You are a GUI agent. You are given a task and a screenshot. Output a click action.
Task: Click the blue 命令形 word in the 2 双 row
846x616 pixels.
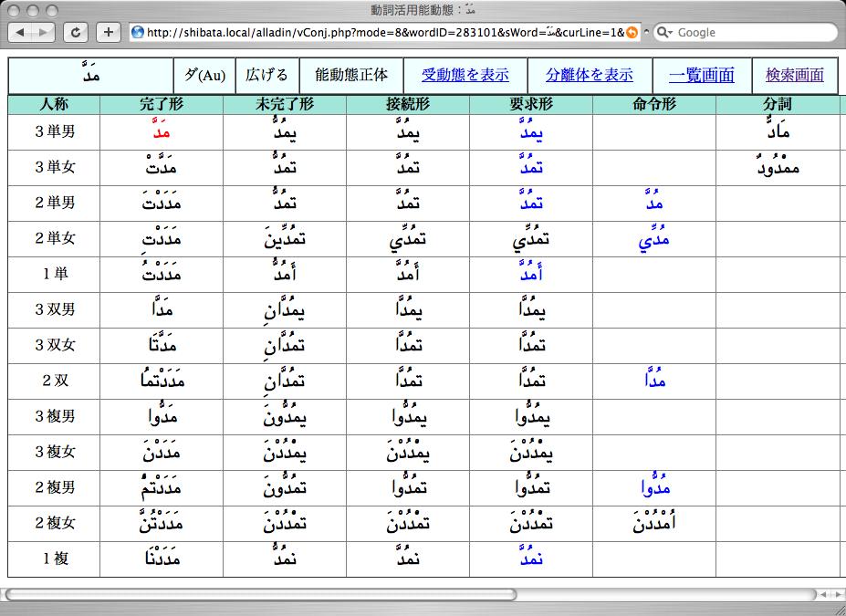point(654,378)
